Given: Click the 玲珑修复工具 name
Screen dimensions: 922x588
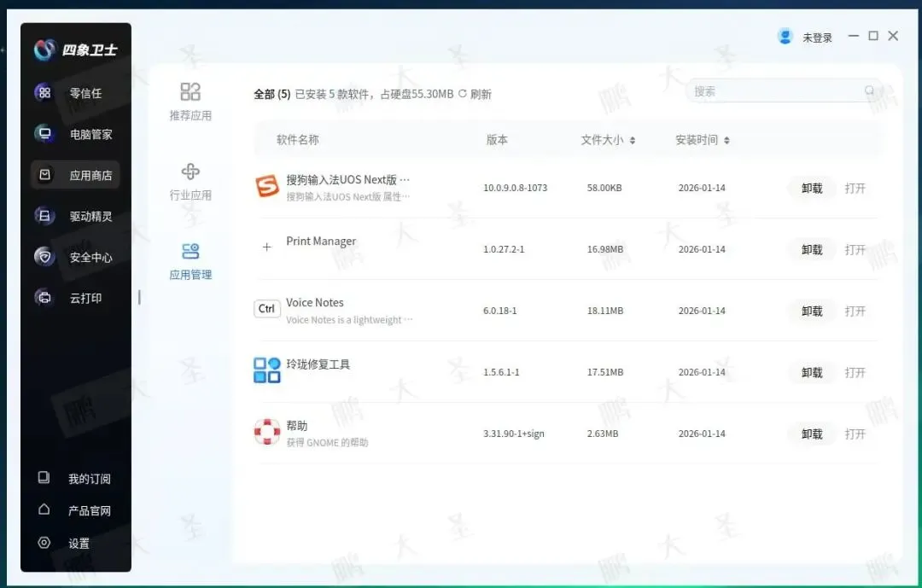Looking at the screenshot, I should 318,364.
